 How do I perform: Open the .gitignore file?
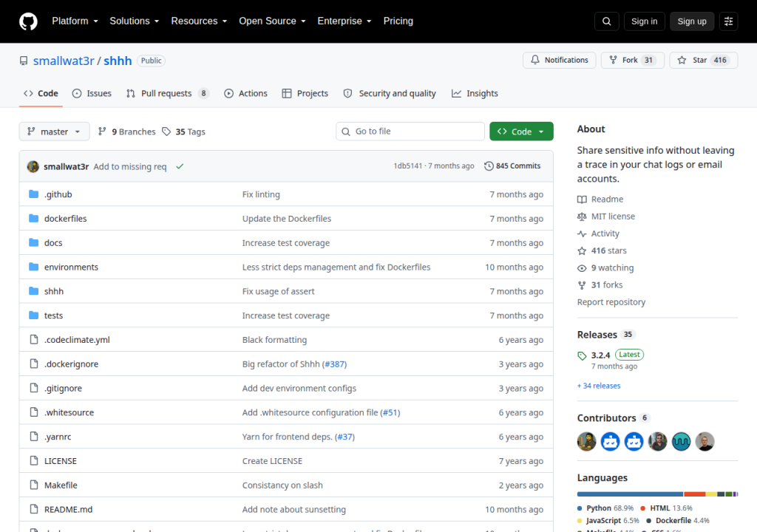pos(63,388)
